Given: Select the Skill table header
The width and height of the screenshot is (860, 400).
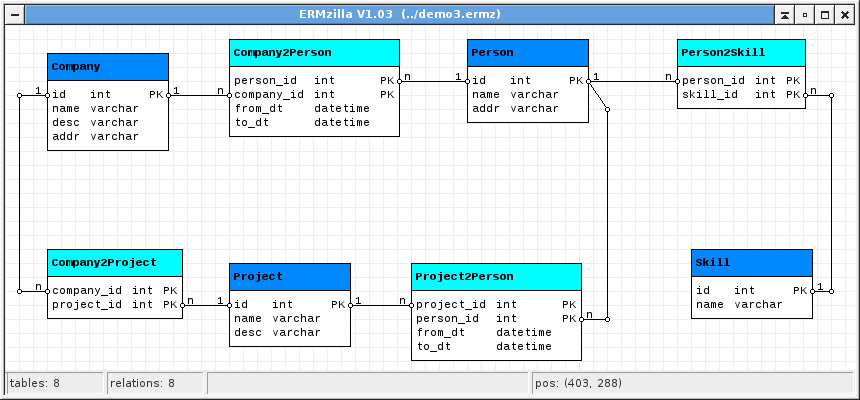Looking at the screenshot, I should tap(751, 263).
